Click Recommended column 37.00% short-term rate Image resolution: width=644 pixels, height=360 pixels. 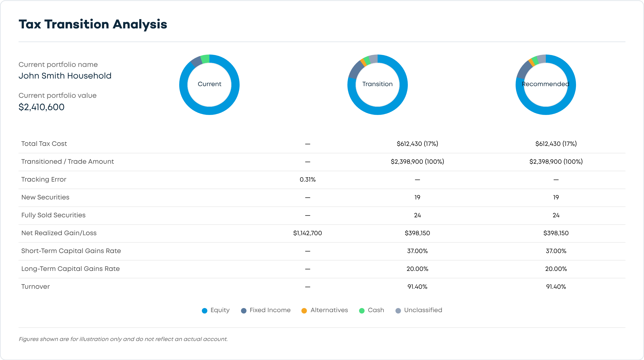pos(556,251)
